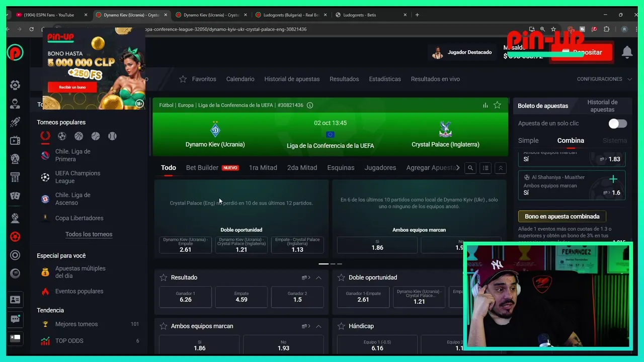This screenshot has height=362, width=644.
Task: Open Copa Libertadores tournament
Action: 79,218
